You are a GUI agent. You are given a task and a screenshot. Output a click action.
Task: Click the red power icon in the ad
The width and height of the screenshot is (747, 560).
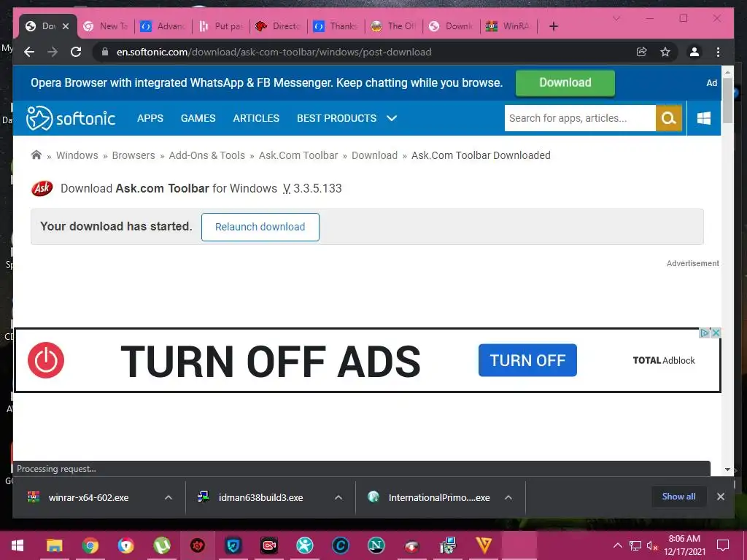pos(46,360)
